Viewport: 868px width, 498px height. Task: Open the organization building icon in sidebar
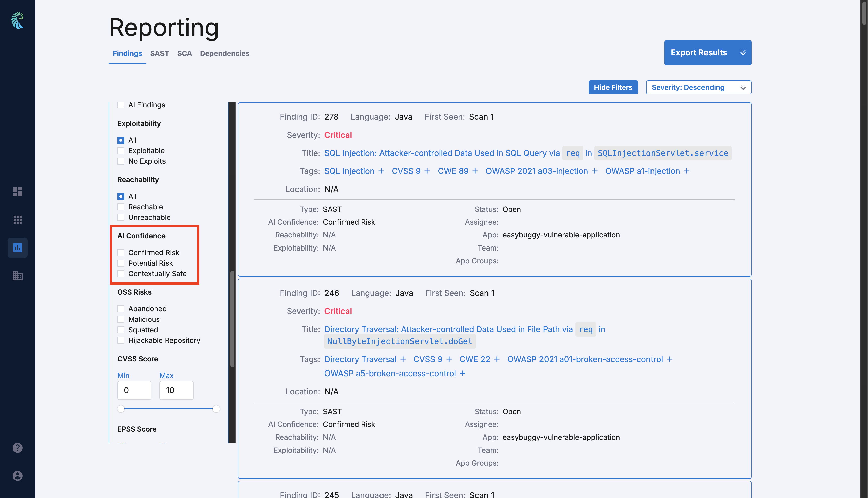tap(17, 276)
